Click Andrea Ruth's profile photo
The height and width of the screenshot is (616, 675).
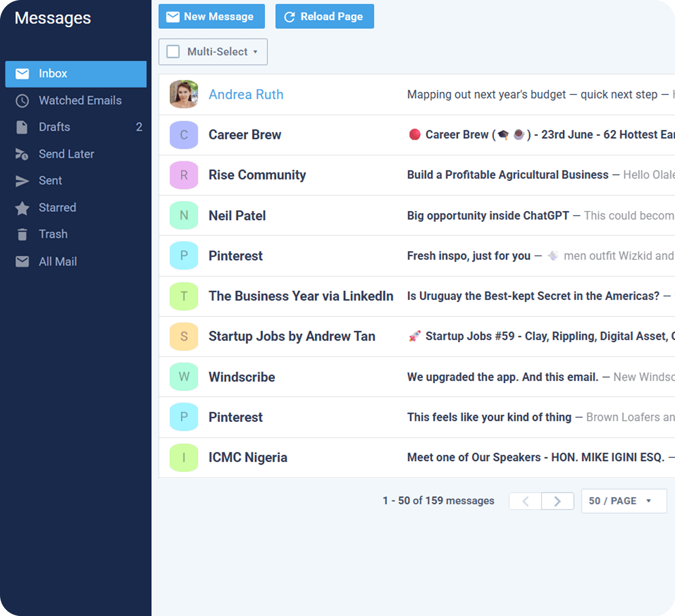pos(184,94)
